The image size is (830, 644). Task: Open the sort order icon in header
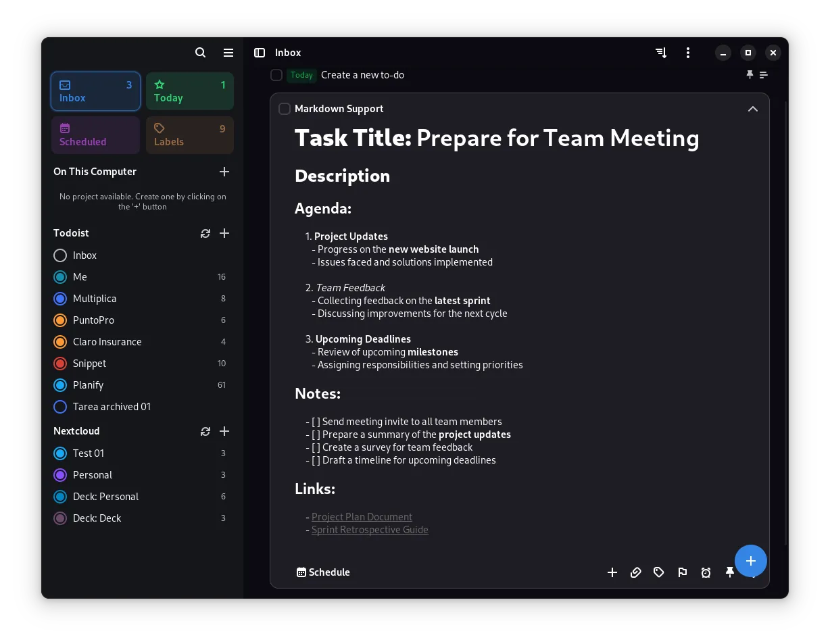point(661,53)
